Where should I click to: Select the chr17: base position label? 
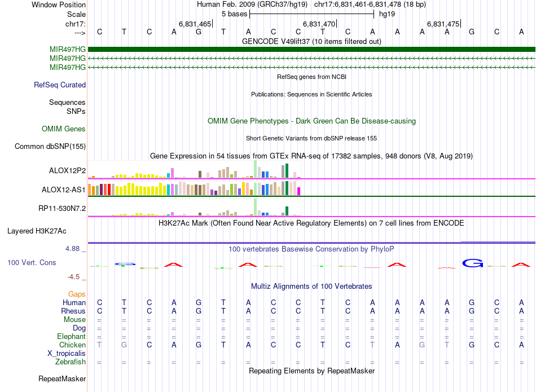pyautogui.click(x=75, y=24)
